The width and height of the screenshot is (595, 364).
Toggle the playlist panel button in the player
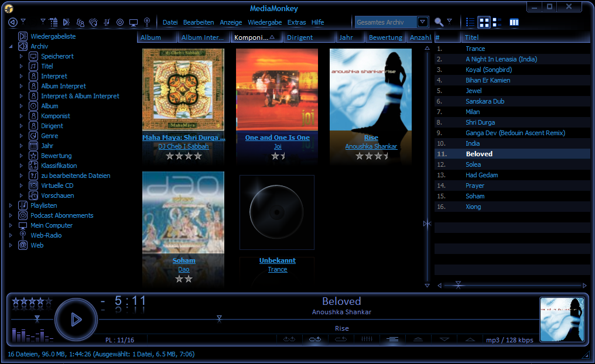[392, 339]
